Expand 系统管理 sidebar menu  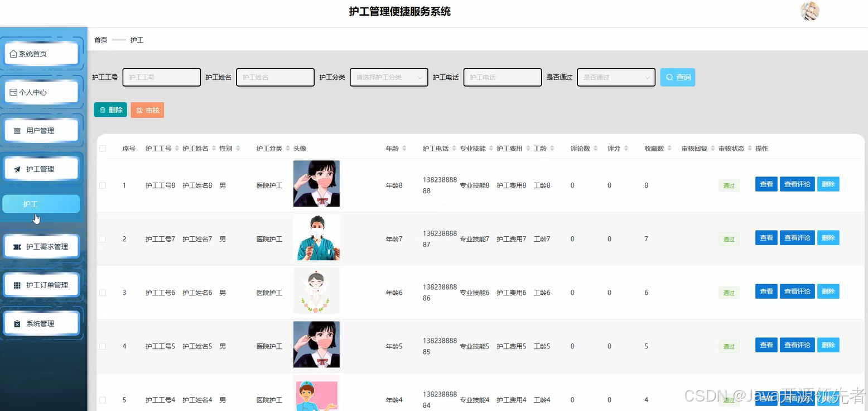tap(41, 324)
